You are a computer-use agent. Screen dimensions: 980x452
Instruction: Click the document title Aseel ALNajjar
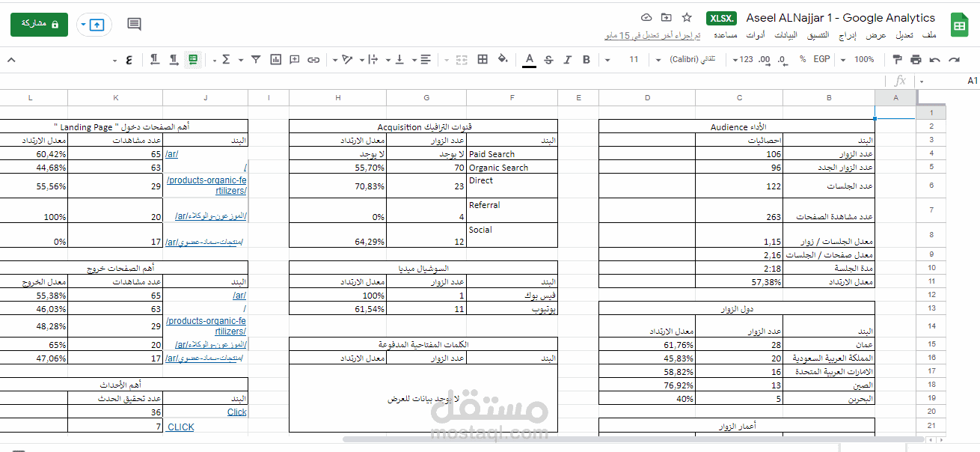tap(840, 18)
